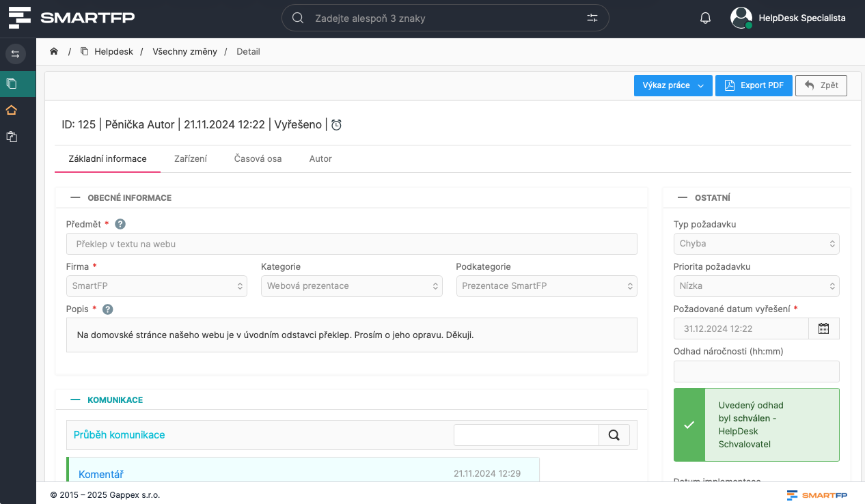The width and height of the screenshot is (865, 504).
Task: Open the Výkaz práce dropdown
Action: (672, 85)
